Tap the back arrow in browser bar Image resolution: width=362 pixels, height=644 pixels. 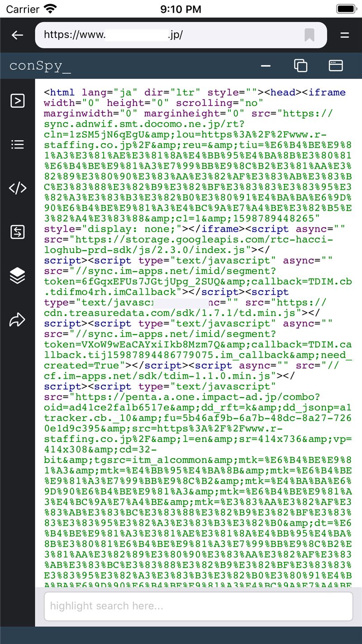[x=18, y=35]
